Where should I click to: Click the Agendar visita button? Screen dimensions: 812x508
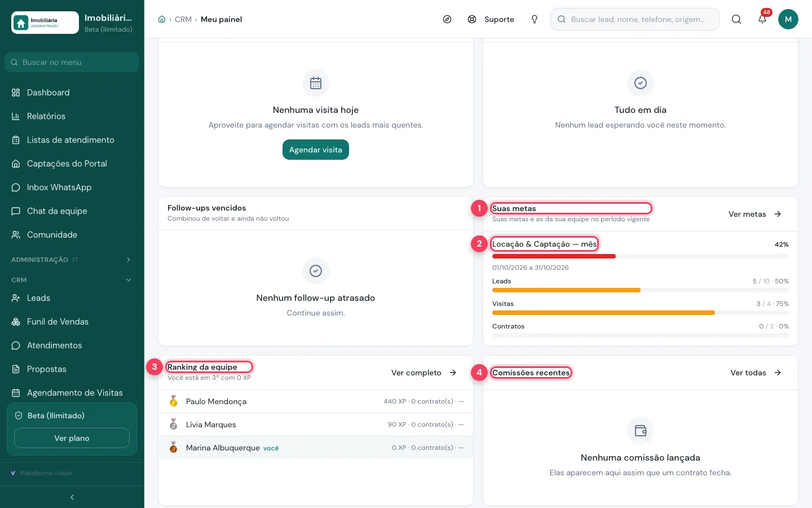(316, 150)
